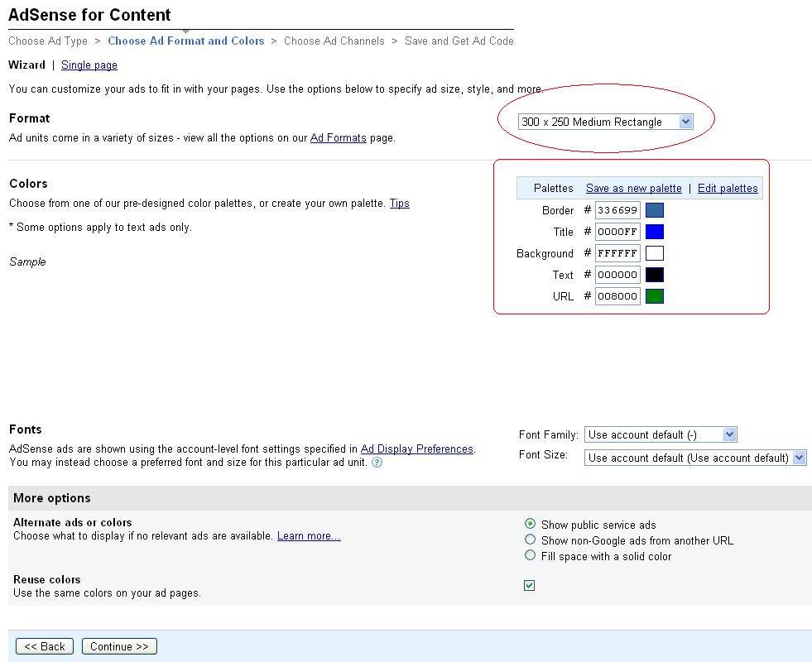Click the help question mark icon in Fonts
812x662 pixels.
click(377, 463)
